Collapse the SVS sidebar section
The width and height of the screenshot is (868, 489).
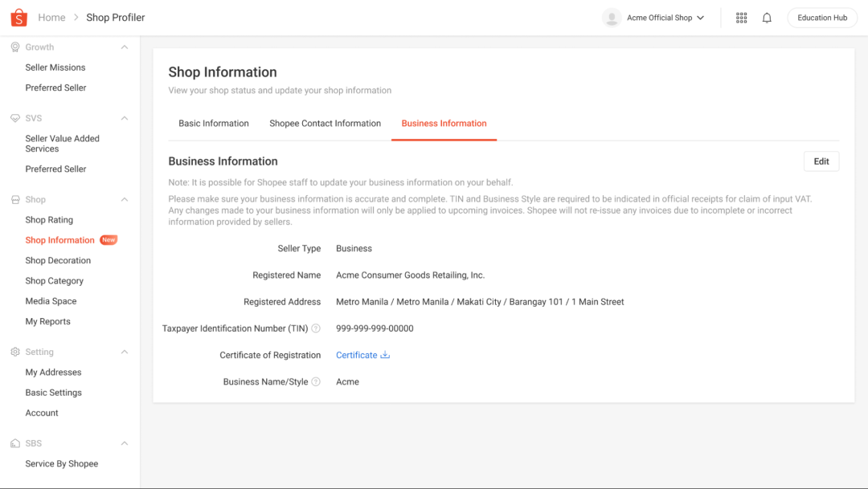(x=125, y=118)
